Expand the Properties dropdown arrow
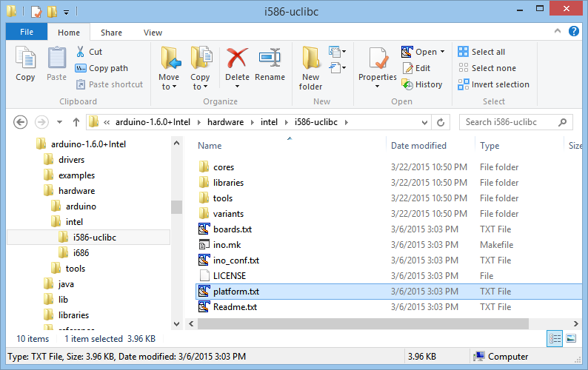Screen dimensions: 588x370 tap(377, 87)
